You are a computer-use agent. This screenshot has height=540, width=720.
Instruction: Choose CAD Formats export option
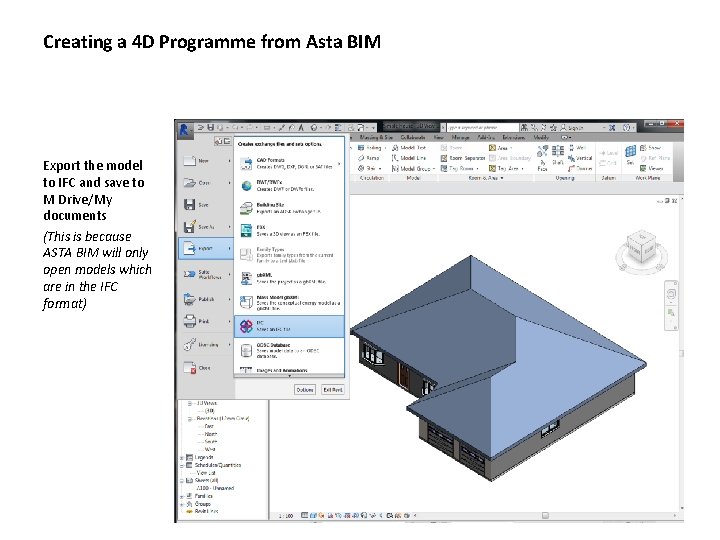289,163
